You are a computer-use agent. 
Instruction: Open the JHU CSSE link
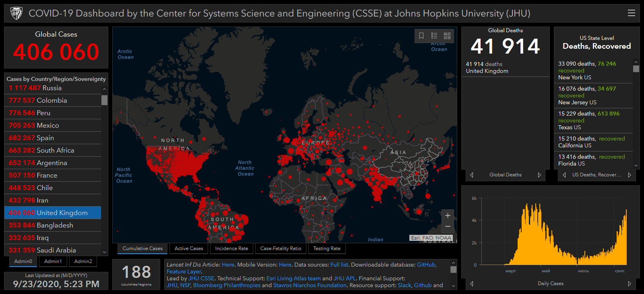coord(202,278)
